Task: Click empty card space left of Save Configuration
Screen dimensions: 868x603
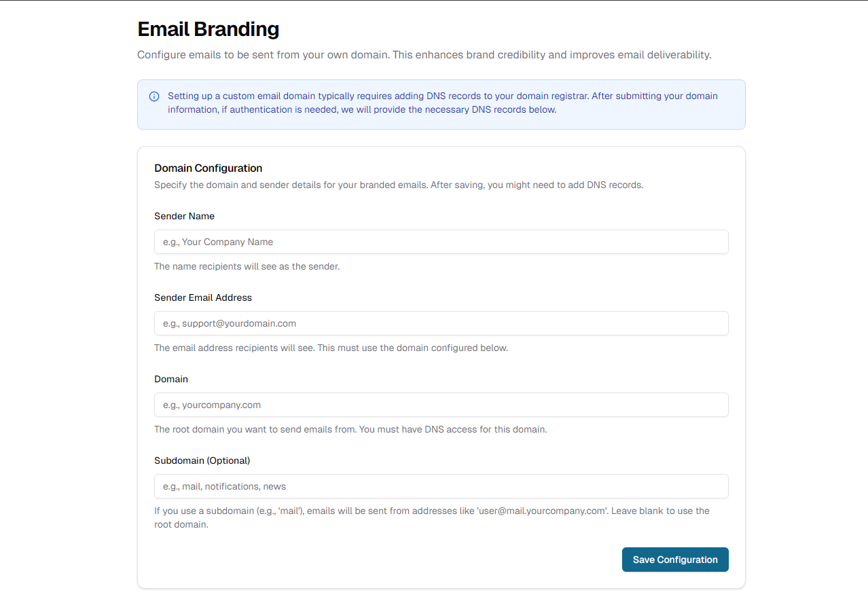Action: [x=380, y=560]
